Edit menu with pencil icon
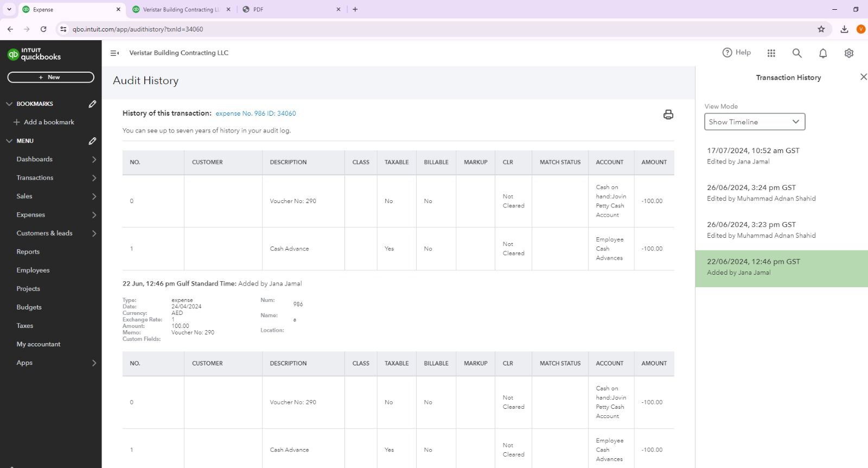 point(92,141)
